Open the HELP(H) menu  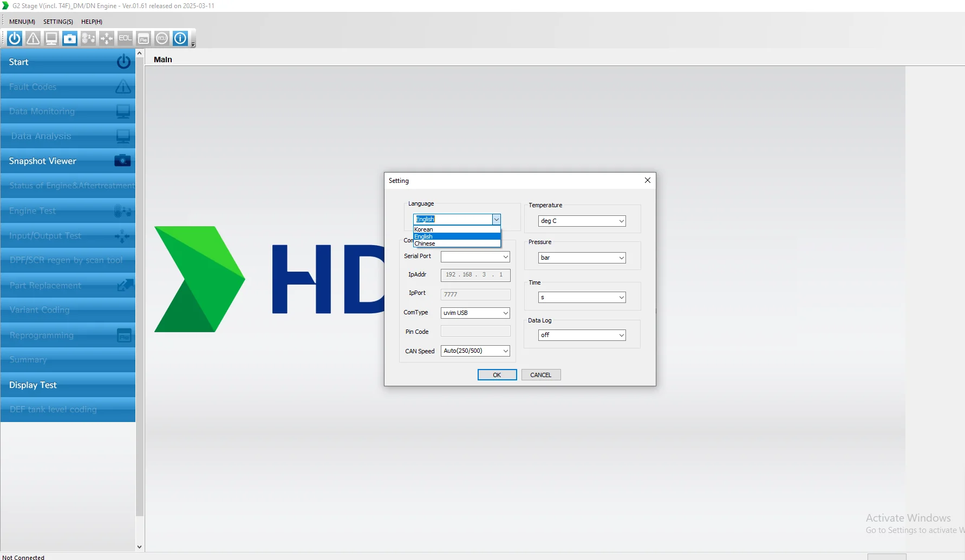[x=92, y=22]
